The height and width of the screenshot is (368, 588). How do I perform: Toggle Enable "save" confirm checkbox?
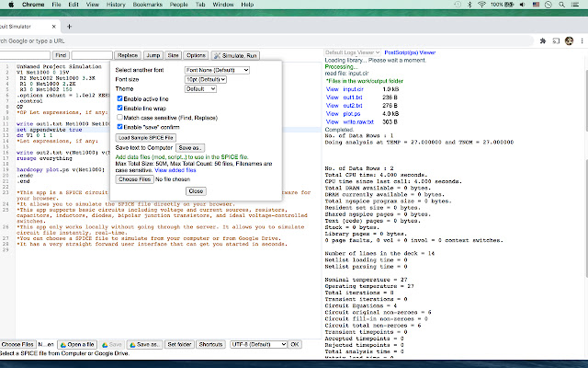[x=119, y=127]
